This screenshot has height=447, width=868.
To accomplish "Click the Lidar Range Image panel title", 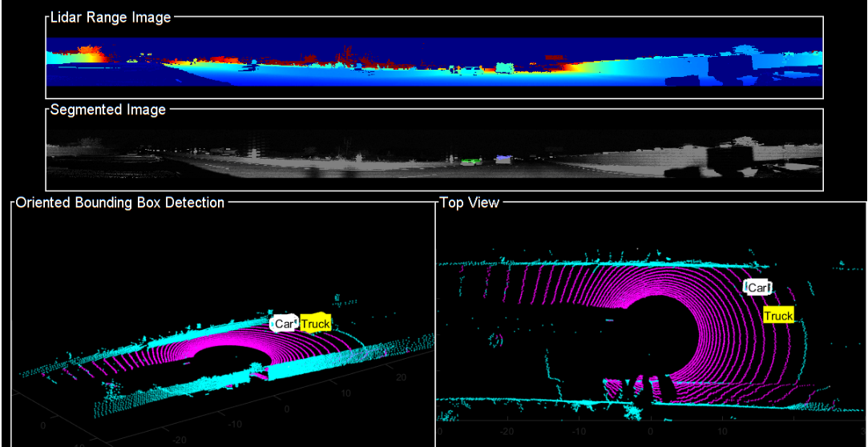I will tap(110, 18).
